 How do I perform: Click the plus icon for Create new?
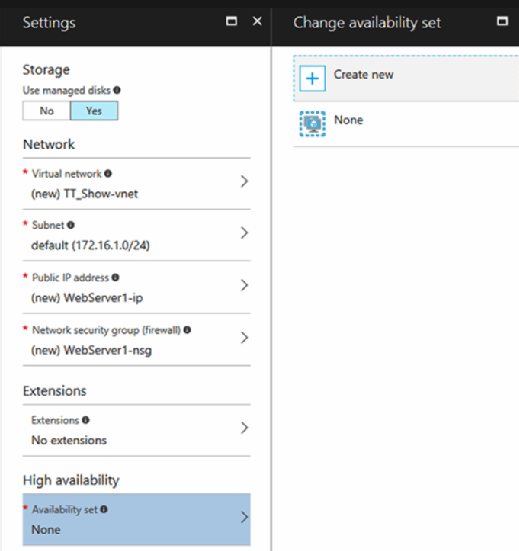pyautogui.click(x=312, y=78)
